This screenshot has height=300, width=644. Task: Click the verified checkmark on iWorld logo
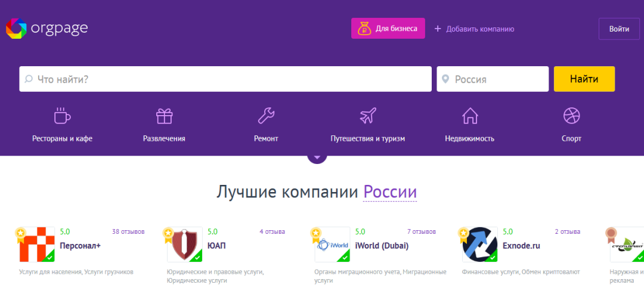[x=345, y=257]
